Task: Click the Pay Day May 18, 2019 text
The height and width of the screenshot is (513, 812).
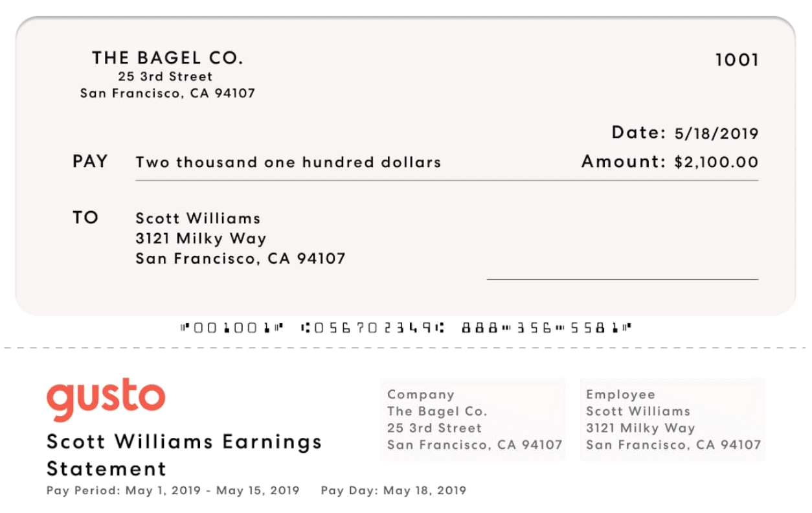Action: point(393,490)
